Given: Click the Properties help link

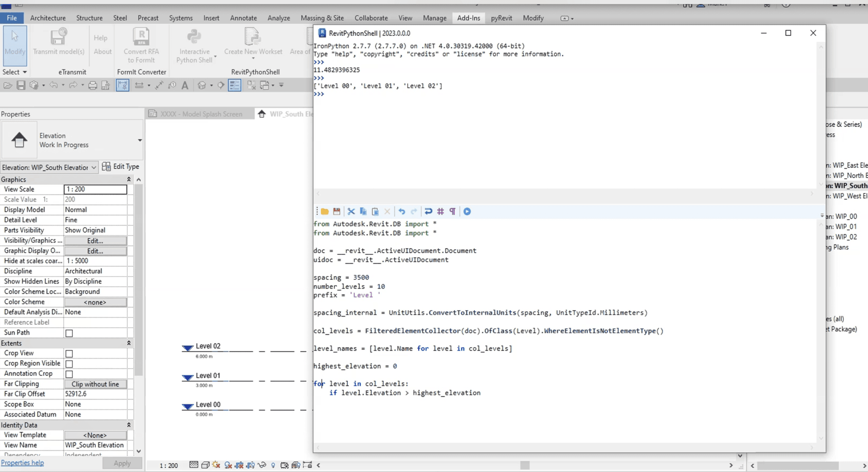Looking at the screenshot, I should point(22,462).
